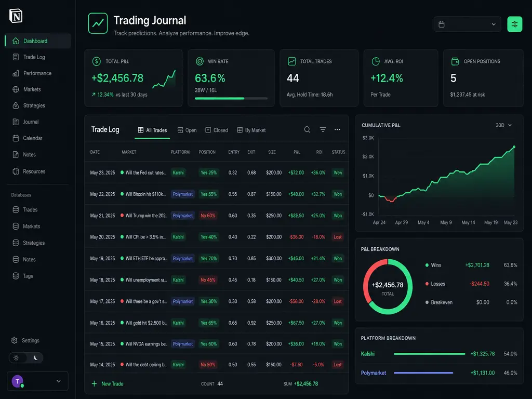Image resolution: width=532 pixels, height=399 pixels.
Task: Sort by the STATUS column header
Action: tap(338, 152)
